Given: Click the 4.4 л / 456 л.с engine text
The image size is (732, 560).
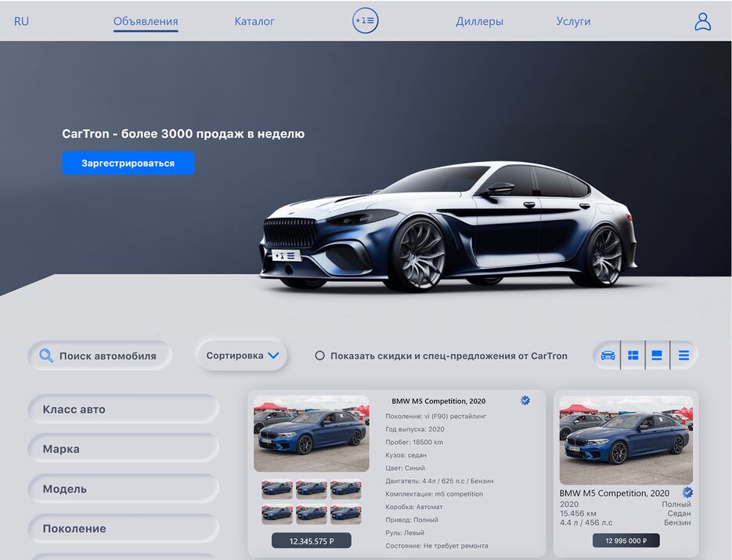Looking at the screenshot, I should tap(586, 522).
